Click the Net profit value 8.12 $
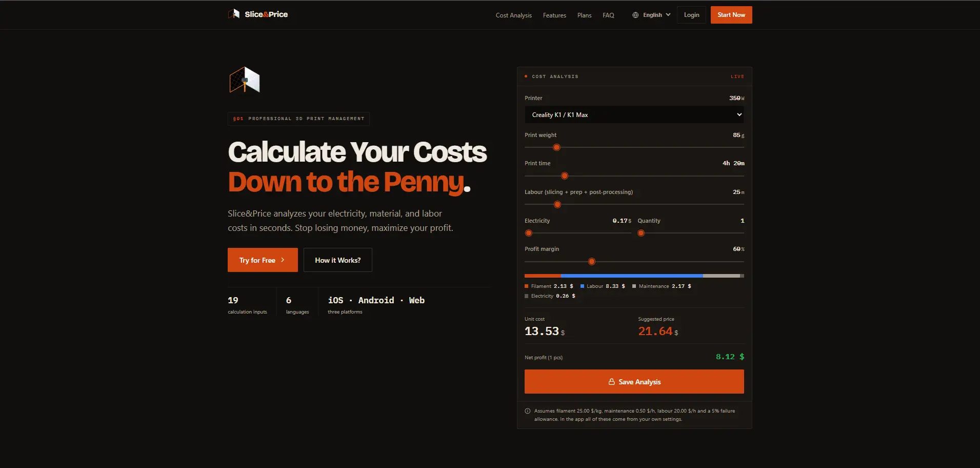Image resolution: width=980 pixels, height=468 pixels. [730, 357]
